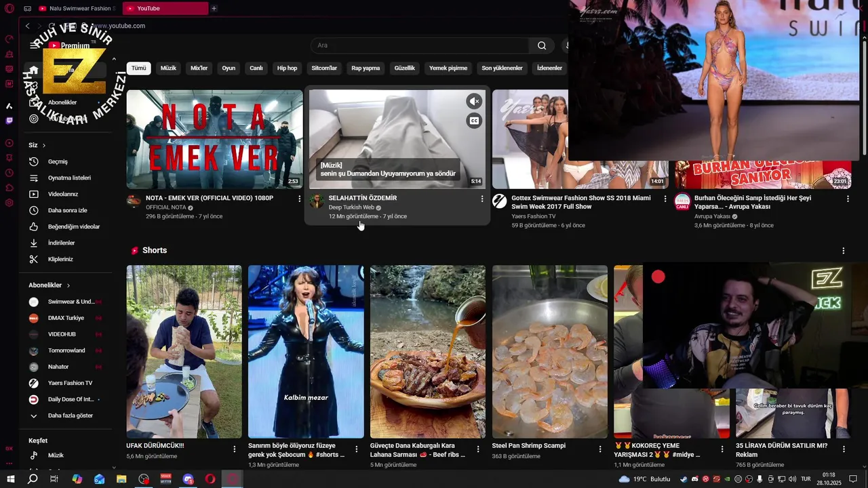This screenshot has height=488, width=868.
Task: Open the Yaers Fashion TV channel avatar
Action: coord(499,201)
